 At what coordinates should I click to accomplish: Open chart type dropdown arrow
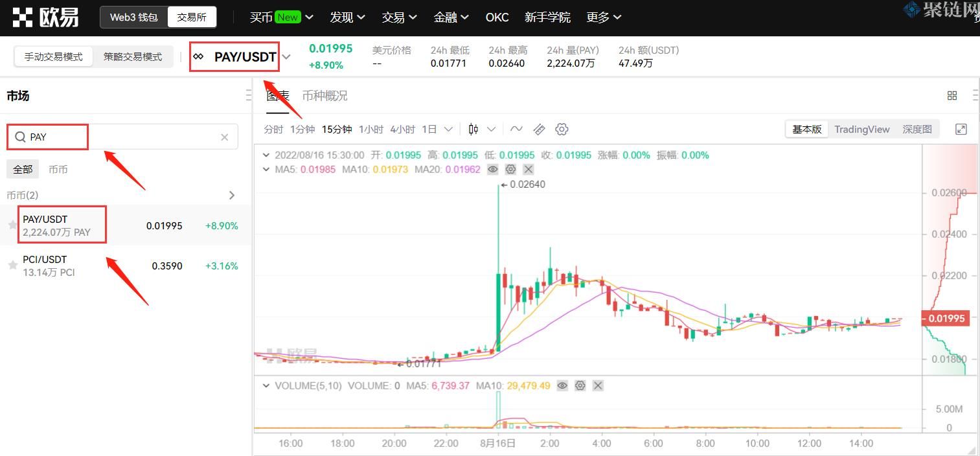pyautogui.click(x=491, y=129)
